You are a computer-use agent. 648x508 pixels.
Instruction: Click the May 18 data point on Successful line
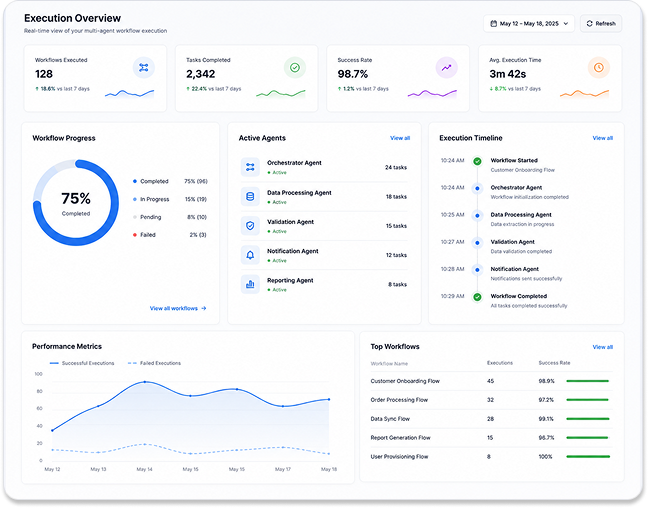[329, 399]
